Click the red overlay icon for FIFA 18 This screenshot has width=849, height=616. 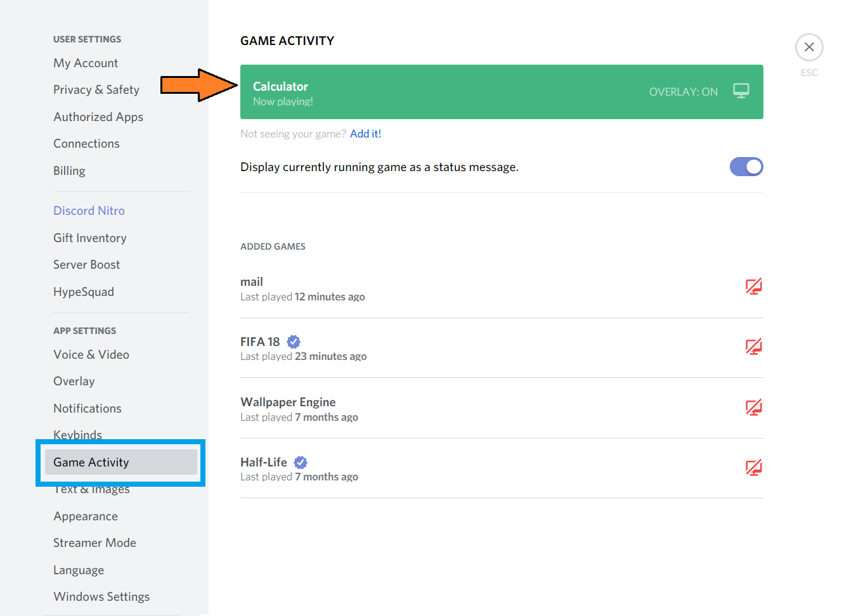[x=753, y=346]
